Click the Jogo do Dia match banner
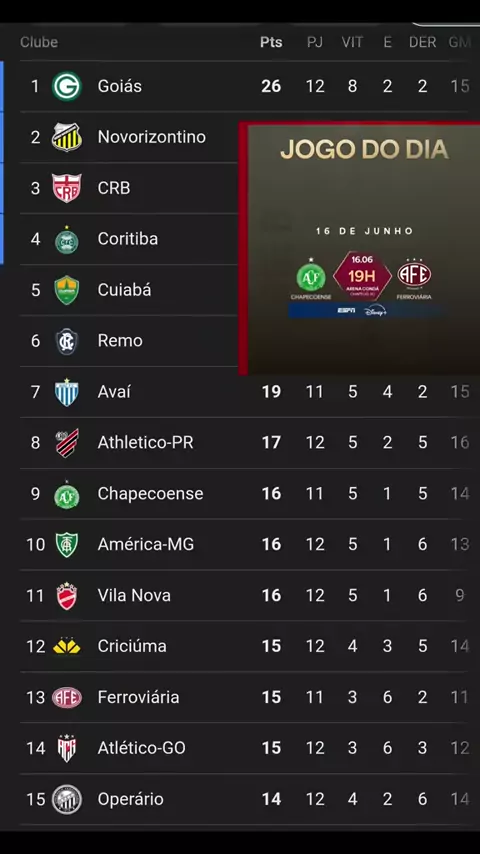Viewport: 480px width, 854px height. 360,248
